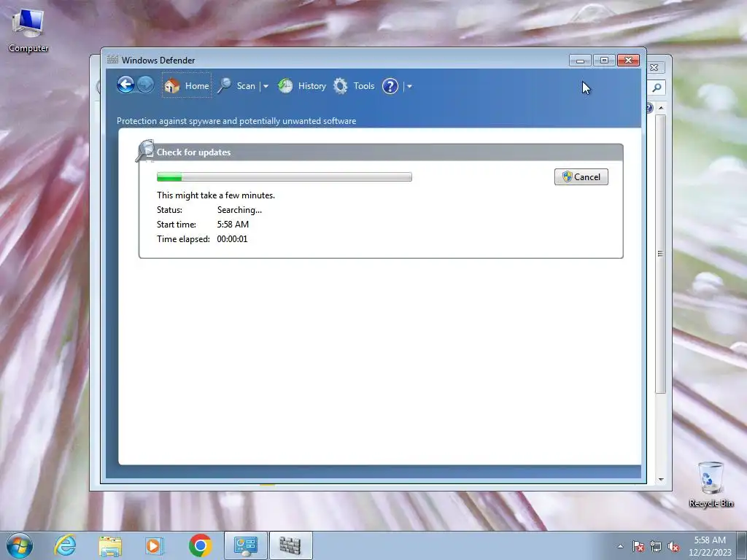Image resolution: width=747 pixels, height=560 pixels.
Task: Click the Forward navigation arrow
Action: pos(146,85)
